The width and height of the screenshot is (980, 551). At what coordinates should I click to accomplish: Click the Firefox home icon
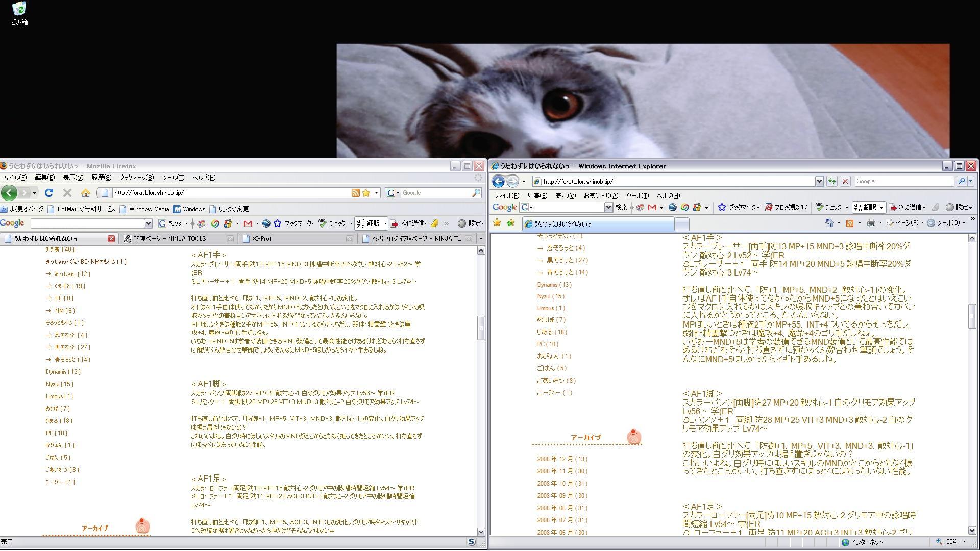(86, 193)
